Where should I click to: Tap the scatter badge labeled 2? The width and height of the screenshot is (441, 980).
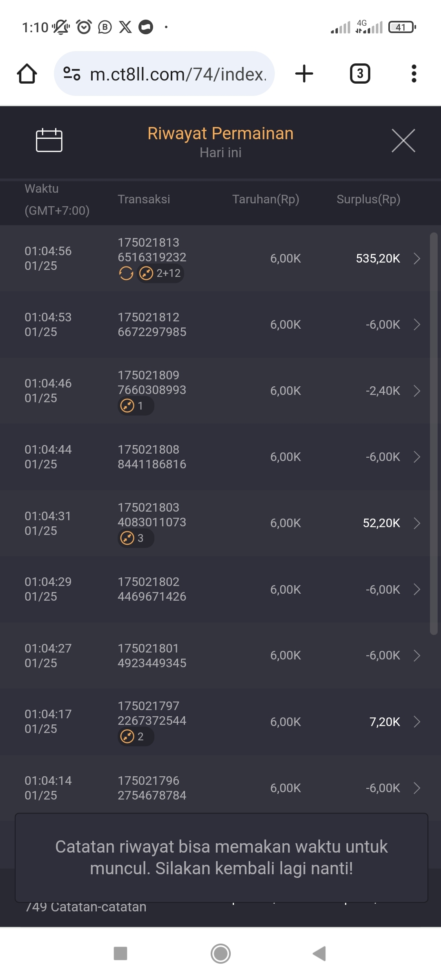pyautogui.click(x=136, y=737)
